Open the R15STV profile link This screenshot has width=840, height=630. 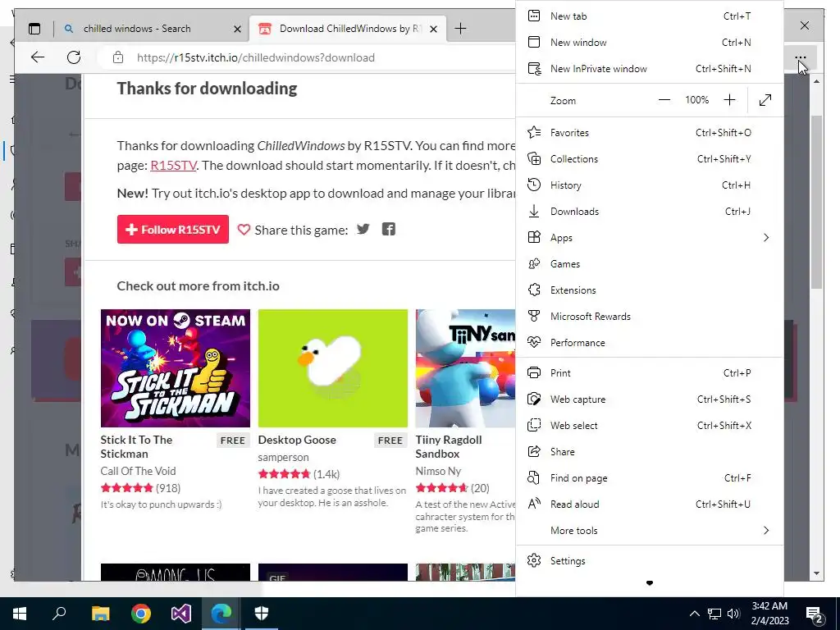174,165
